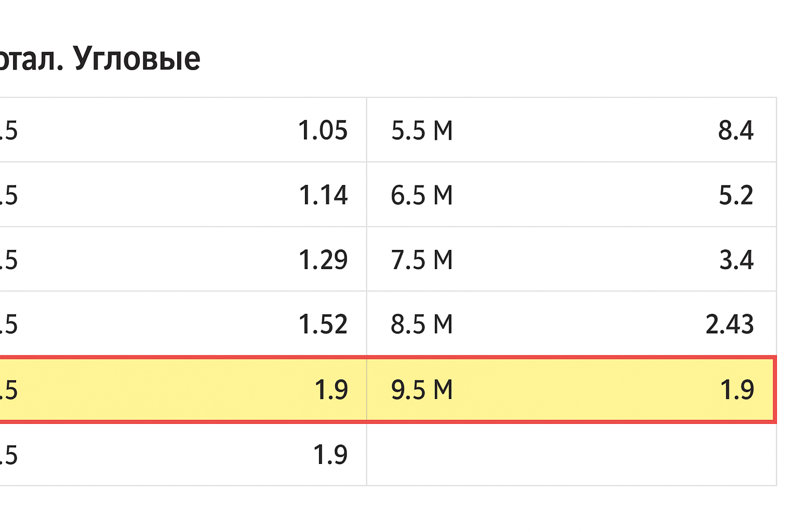Click the 1.29 odds cell

(x=323, y=260)
